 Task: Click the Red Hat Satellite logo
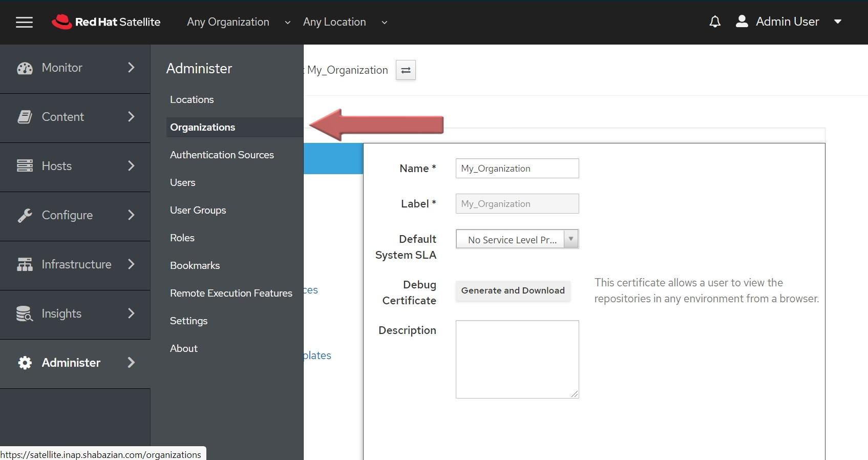(106, 22)
